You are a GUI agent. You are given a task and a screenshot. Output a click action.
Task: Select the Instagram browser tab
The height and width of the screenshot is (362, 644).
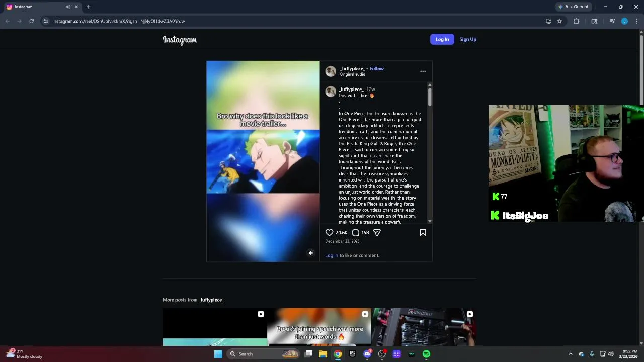coord(41,7)
